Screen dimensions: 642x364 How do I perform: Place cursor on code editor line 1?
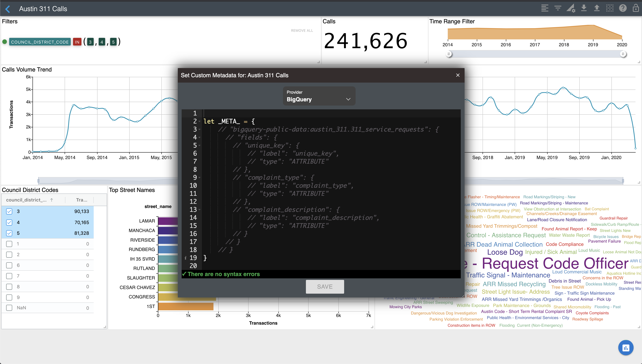(x=331, y=114)
